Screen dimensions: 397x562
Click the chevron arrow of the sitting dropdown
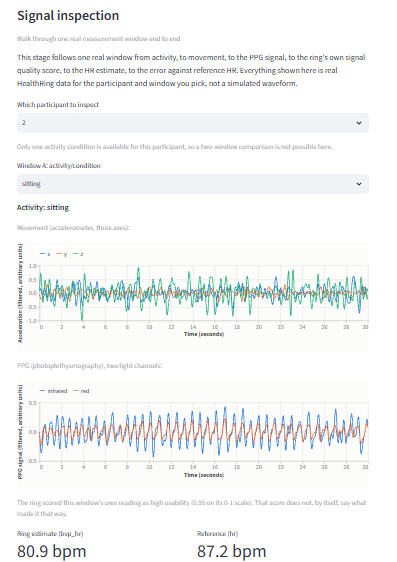pos(359,184)
